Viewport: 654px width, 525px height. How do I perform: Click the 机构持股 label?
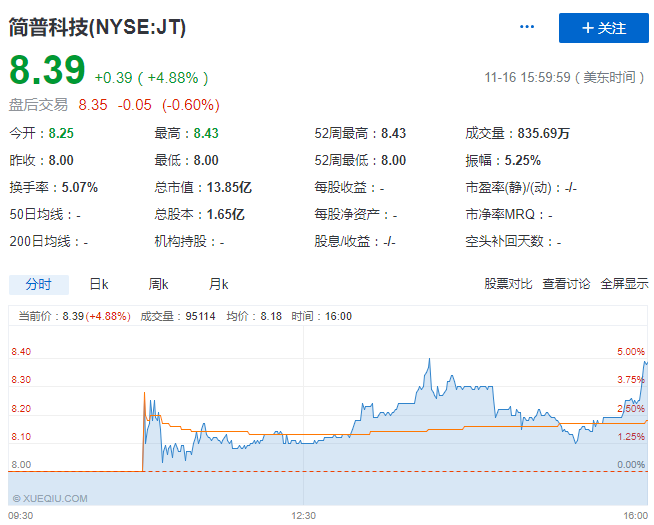tap(181, 241)
